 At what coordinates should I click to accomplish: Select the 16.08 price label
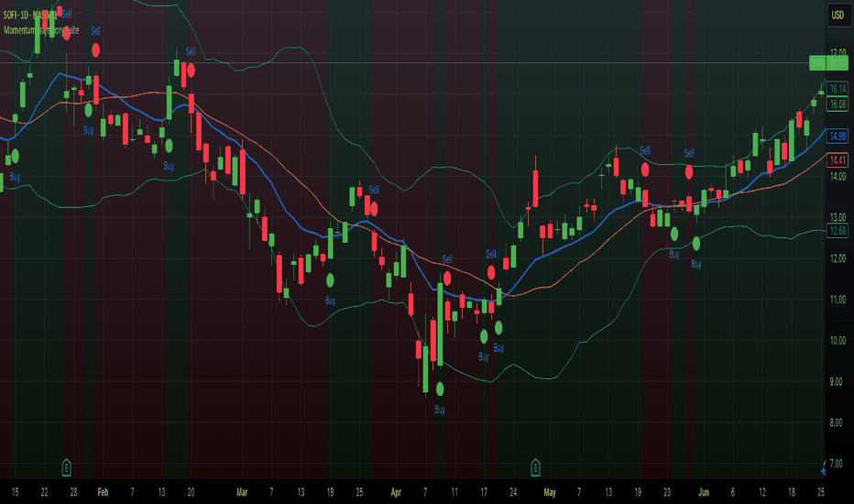point(838,104)
